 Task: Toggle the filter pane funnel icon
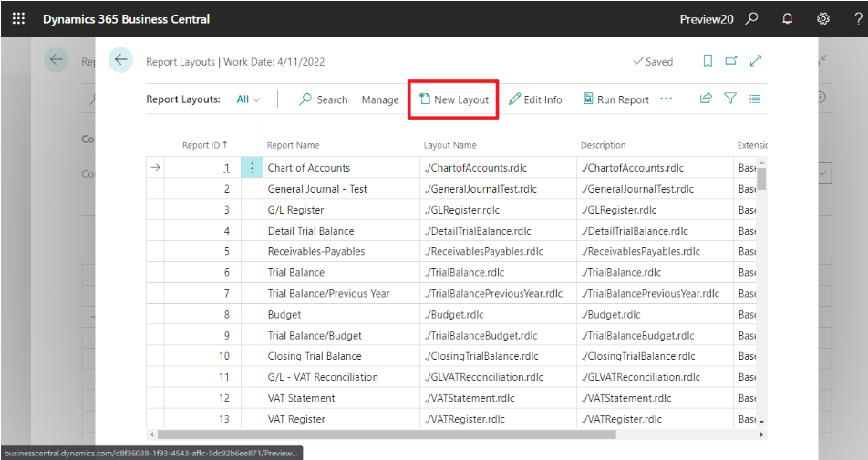730,99
